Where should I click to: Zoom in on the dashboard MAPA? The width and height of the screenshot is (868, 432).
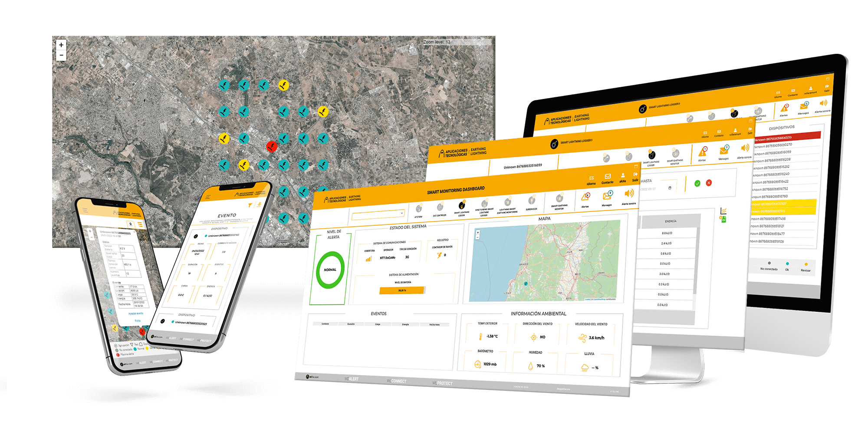click(478, 233)
